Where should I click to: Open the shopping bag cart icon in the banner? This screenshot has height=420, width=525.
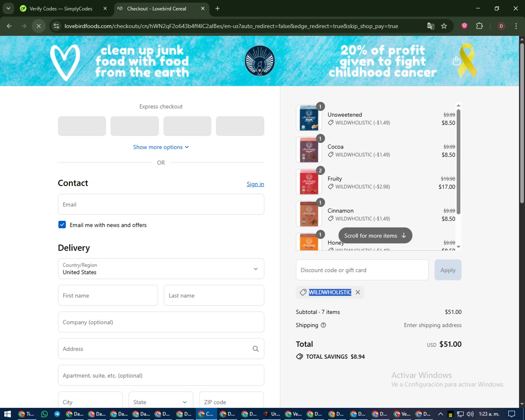pyautogui.click(x=456, y=61)
